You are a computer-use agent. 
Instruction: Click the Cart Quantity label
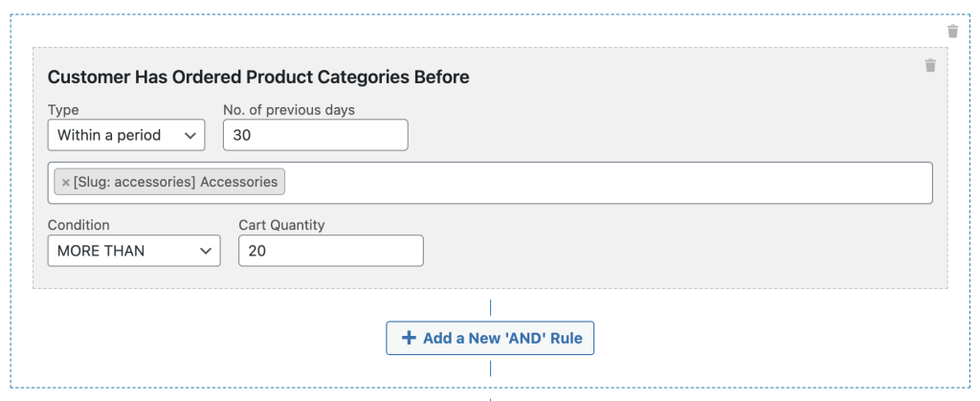[x=281, y=225]
